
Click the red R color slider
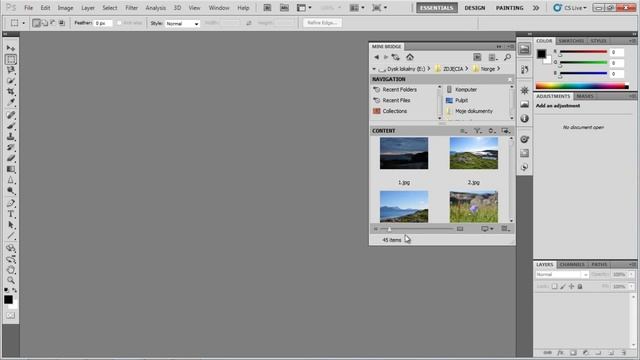(583, 52)
